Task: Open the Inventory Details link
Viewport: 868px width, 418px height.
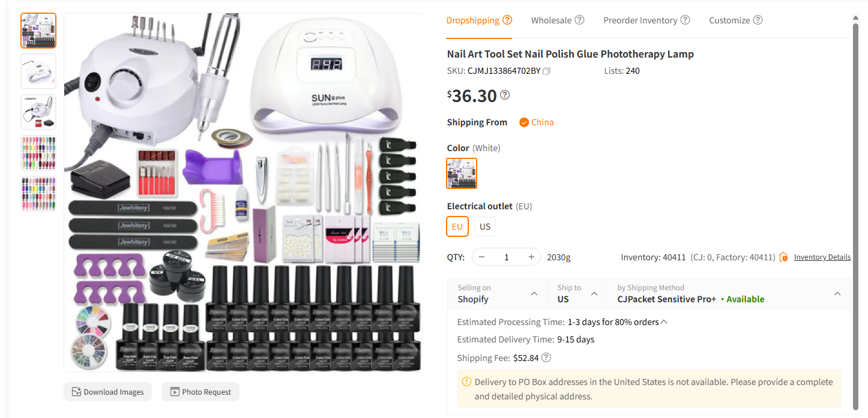Action: 822,257
